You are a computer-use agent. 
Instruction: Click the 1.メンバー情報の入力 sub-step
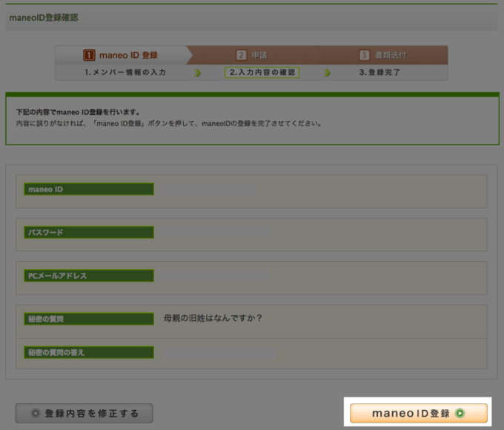point(125,73)
